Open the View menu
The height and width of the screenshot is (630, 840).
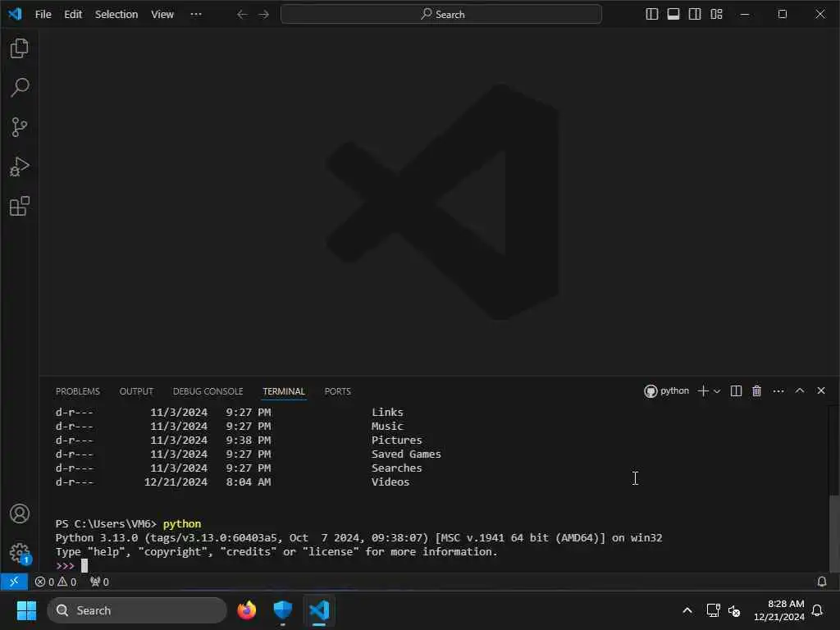162,15
